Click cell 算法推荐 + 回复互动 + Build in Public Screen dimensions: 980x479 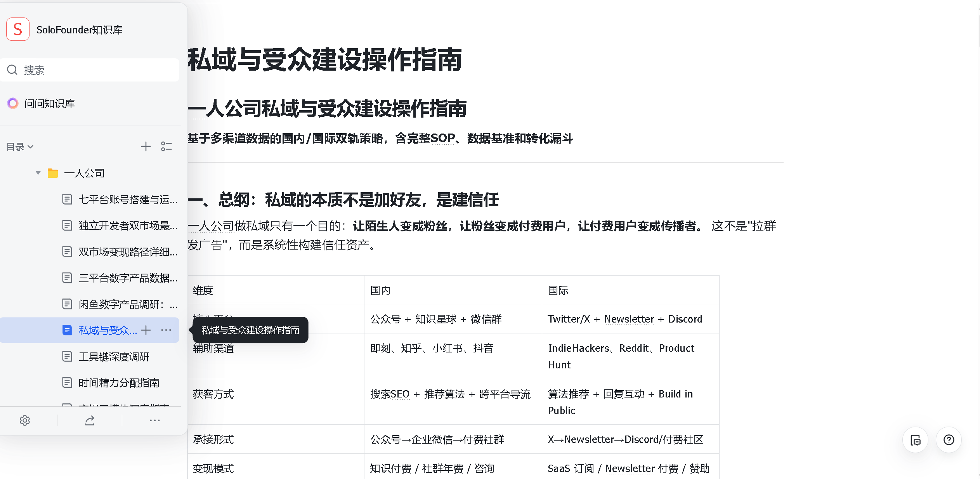click(x=630, y=402)
